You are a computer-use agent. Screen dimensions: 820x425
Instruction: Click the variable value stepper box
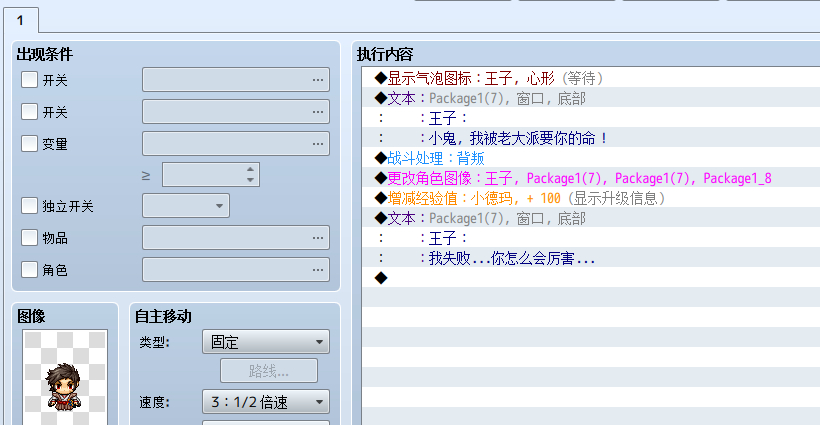point(211,175)
